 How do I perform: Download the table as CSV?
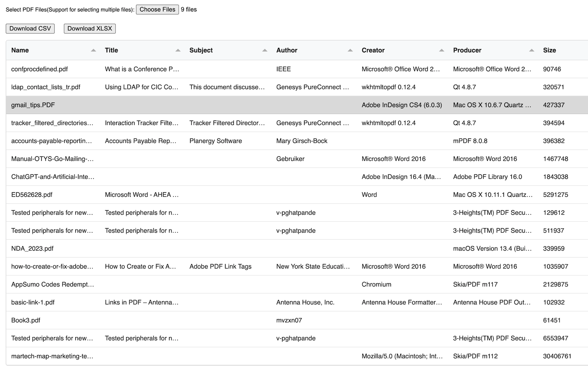click(30, 29)
